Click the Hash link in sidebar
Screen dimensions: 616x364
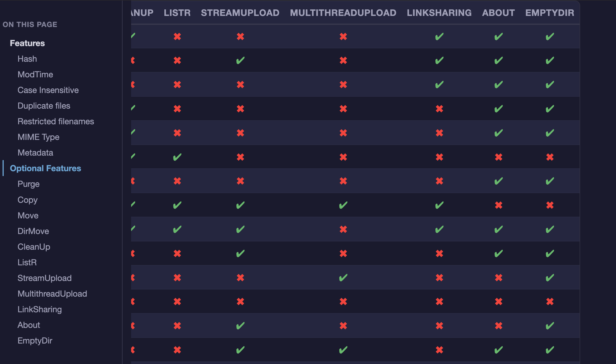coord(27,59)
